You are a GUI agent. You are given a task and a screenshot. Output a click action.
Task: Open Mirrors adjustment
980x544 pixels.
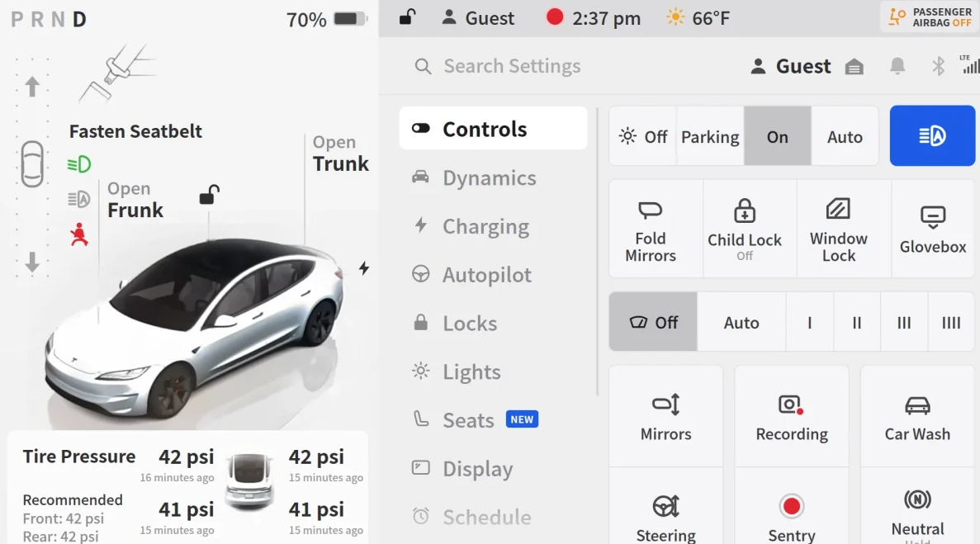(665, 417)
